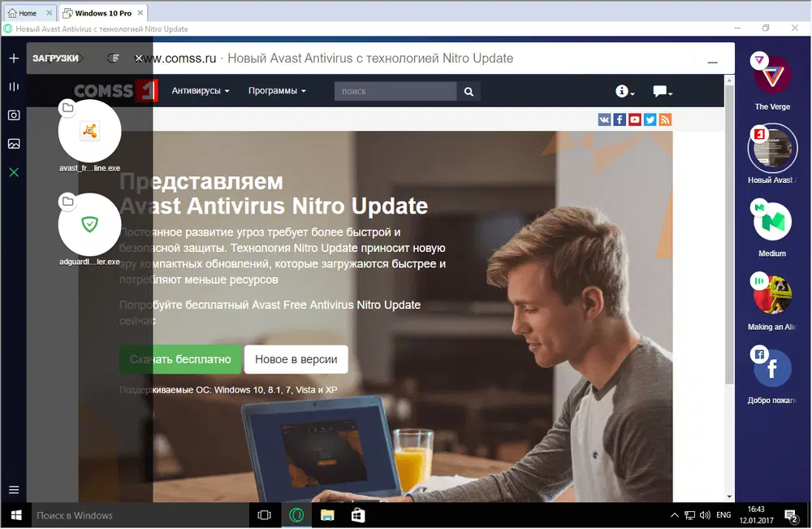Click the scrollbar up arrow
812x529 pixels.
pyautogui.click(x=729, y=80)
